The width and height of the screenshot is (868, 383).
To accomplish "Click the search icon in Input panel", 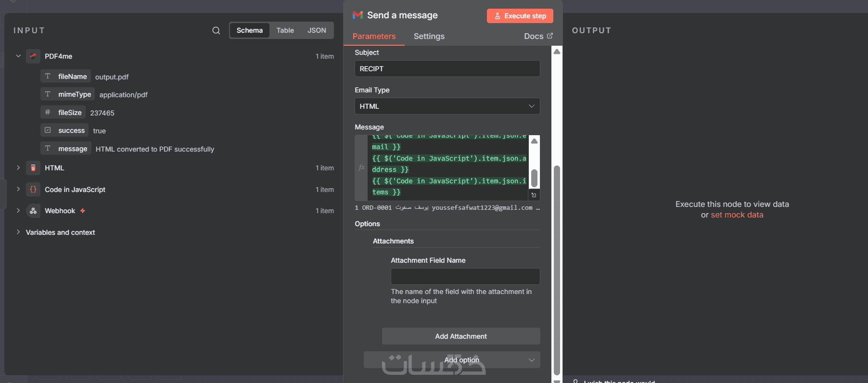I will point(216,30).
